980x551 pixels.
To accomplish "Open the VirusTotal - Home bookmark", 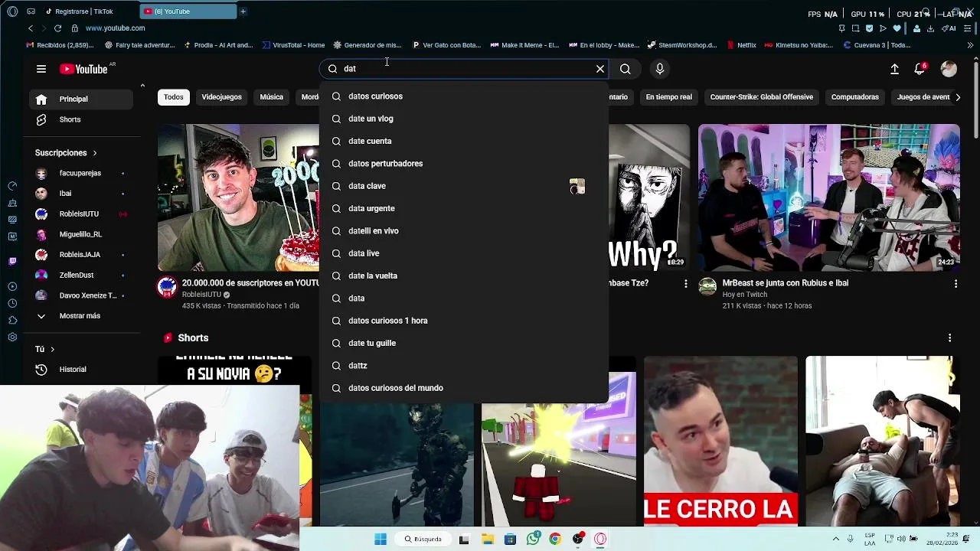I will pyautogui.click(x=293, y=45).
